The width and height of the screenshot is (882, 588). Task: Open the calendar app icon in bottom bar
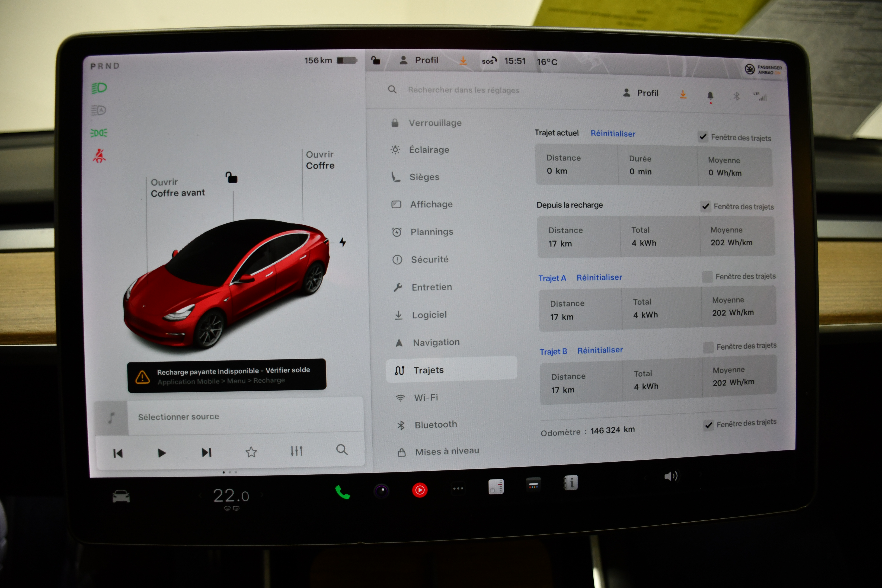(533, 485)
